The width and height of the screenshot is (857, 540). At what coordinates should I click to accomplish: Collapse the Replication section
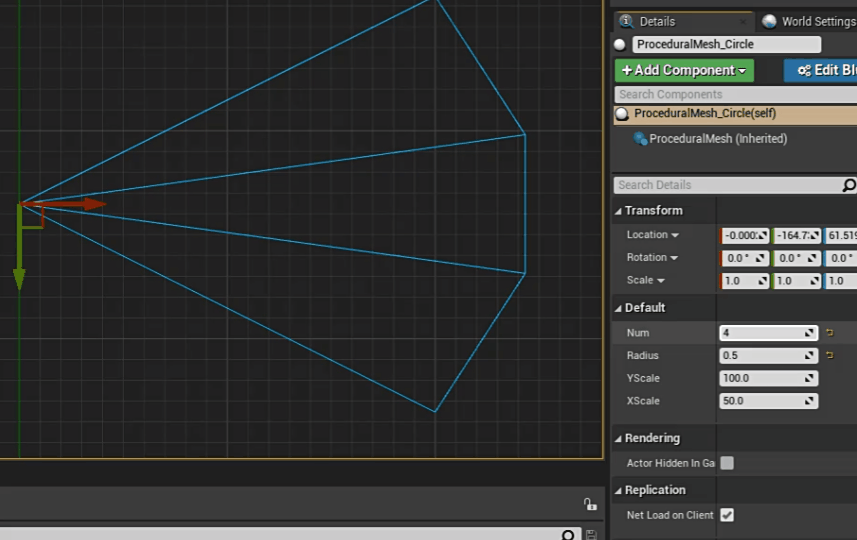coord(618,491)
